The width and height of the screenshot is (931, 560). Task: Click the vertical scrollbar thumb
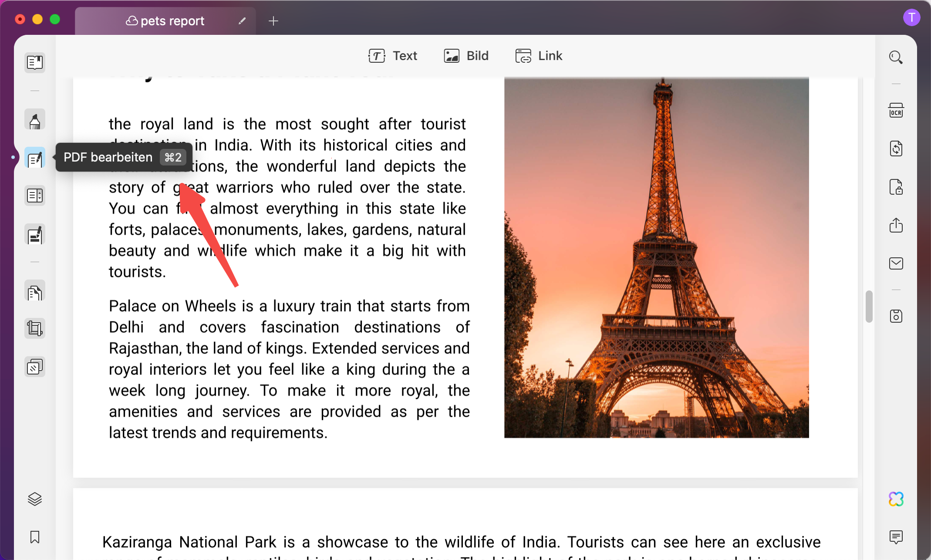coord(869,307)
